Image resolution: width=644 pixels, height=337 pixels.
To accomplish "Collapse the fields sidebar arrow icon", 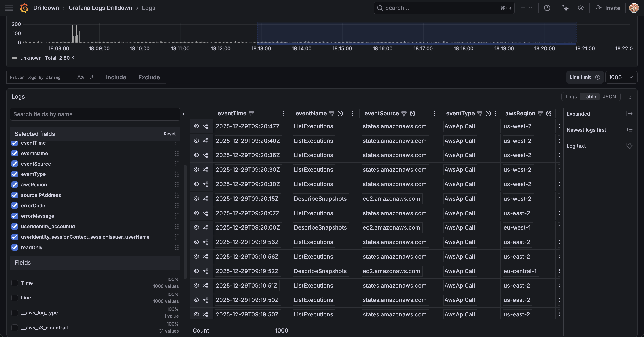I will point(185,114).
